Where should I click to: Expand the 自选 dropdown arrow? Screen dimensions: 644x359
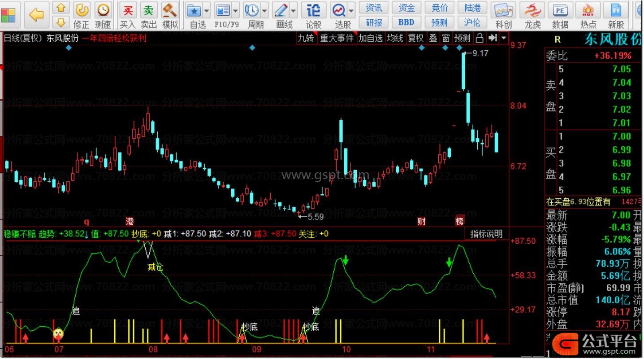tap(207, 10)
